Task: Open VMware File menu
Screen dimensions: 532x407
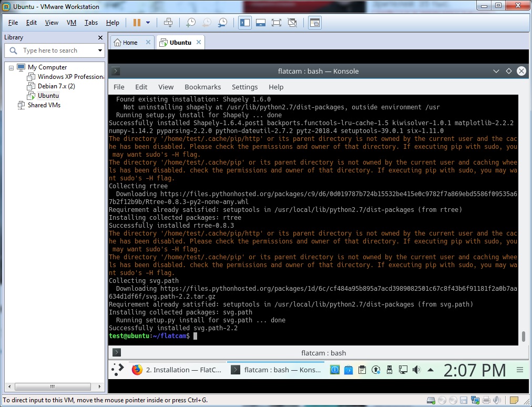Action: point(13,23)
